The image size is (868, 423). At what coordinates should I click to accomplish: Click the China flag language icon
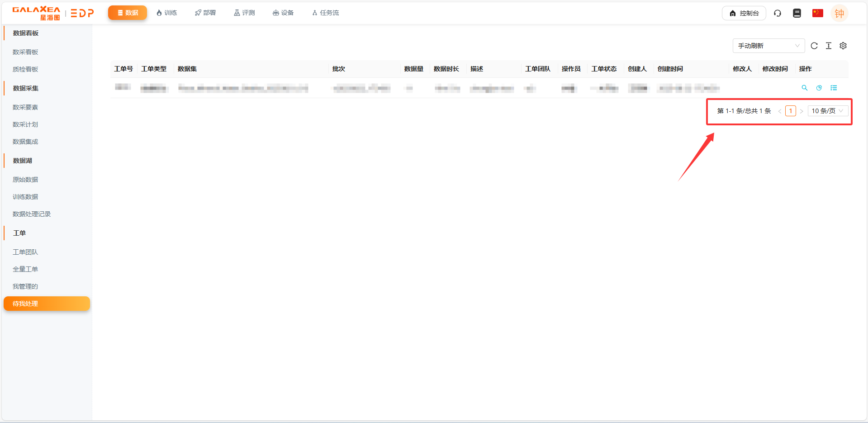pyautogui.click(x=817, y=13)
